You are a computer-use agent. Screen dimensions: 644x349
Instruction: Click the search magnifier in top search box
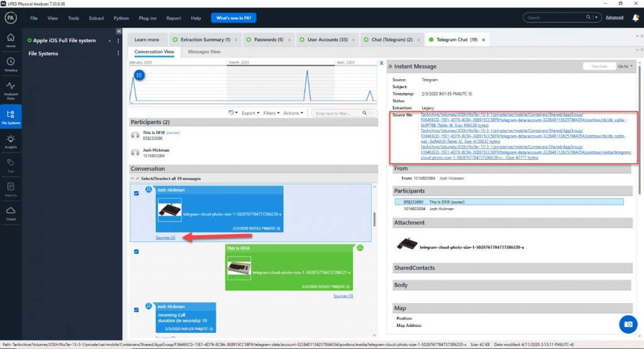point(588,17)
